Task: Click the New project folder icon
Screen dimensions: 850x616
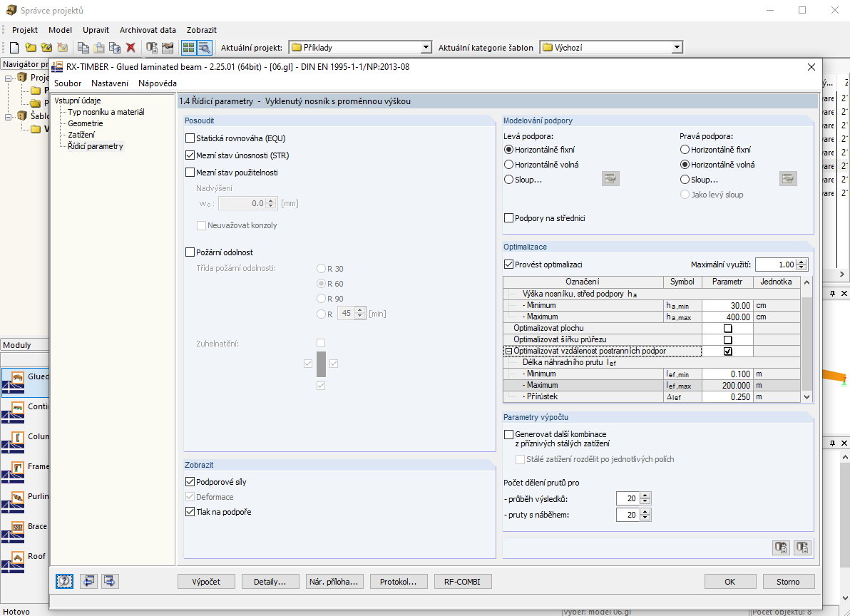Action: click(31, 48)
